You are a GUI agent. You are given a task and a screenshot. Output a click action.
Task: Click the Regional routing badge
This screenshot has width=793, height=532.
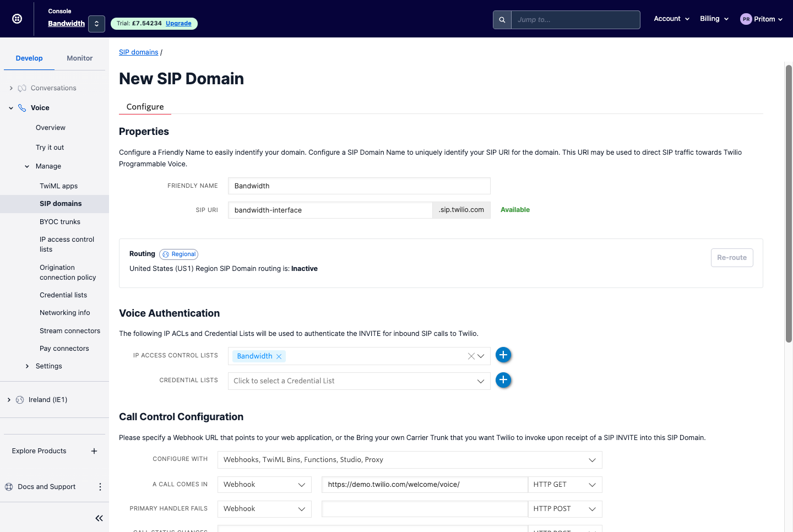coord(179,254)
